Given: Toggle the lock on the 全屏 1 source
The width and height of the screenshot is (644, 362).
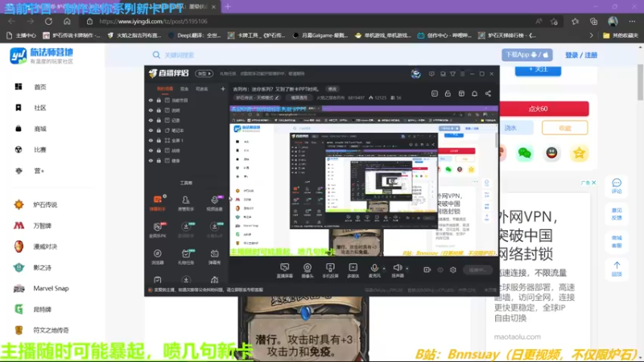Looking at the screenshot, I should (159, 140).
